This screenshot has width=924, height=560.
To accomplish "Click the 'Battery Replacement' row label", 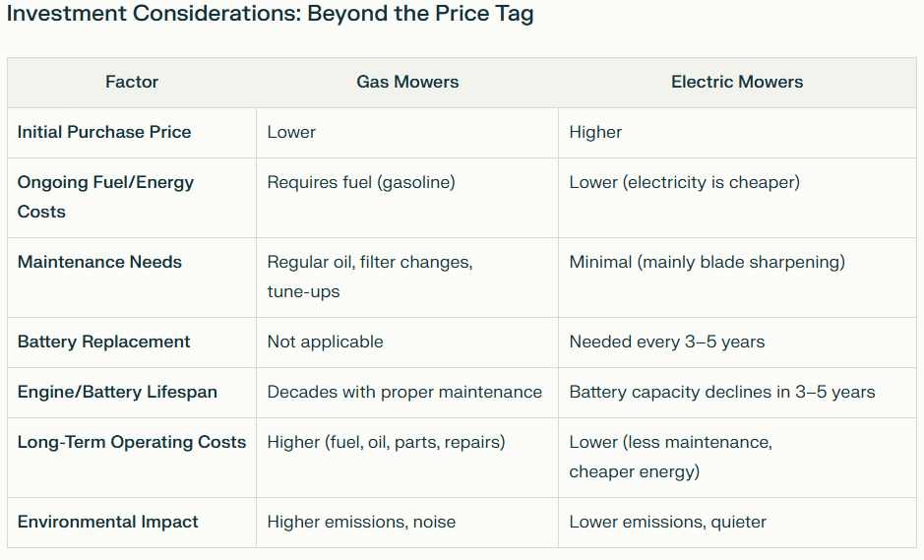I will tap(103, 342).
